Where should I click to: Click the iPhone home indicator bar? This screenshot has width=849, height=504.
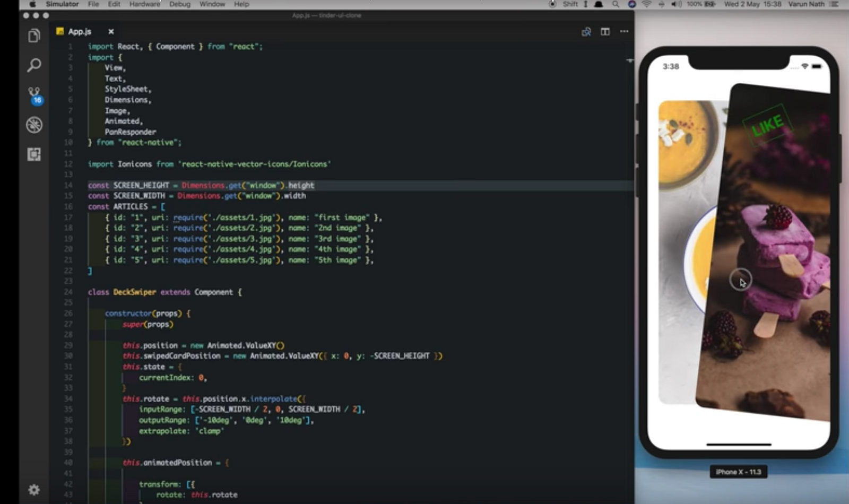pos(739,445)
